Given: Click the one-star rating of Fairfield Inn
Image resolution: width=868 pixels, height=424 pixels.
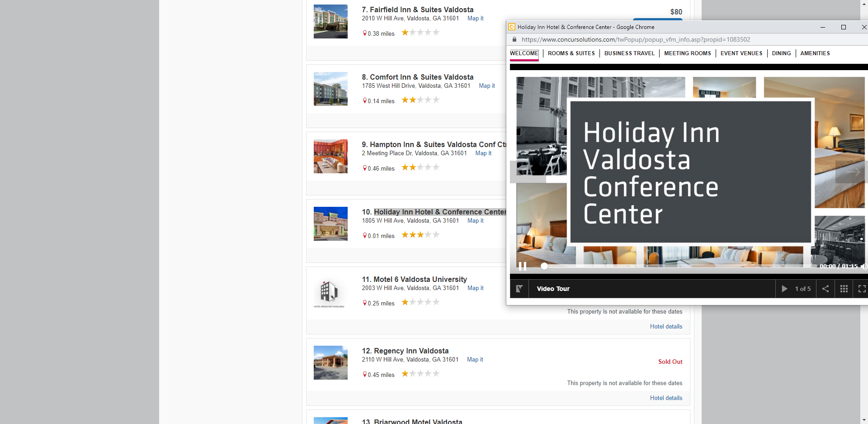Looking at the screenshot, I should [x=420, y=32].
